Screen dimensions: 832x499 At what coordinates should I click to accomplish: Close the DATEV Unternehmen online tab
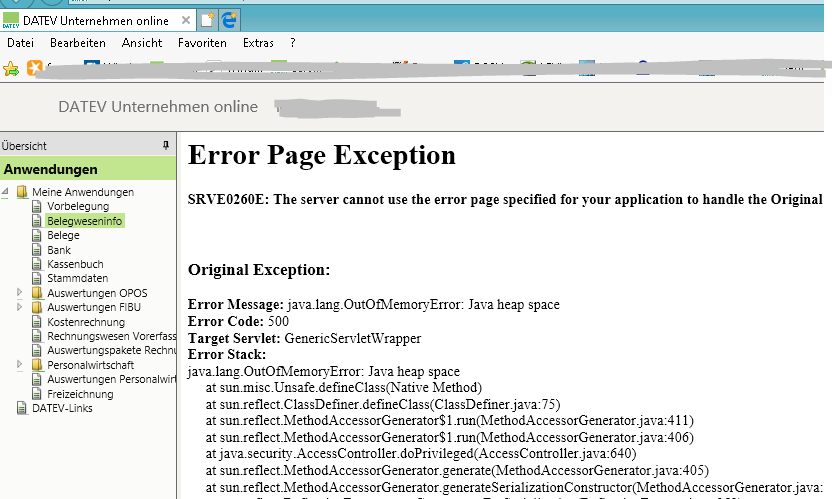[x=186, y=20]
